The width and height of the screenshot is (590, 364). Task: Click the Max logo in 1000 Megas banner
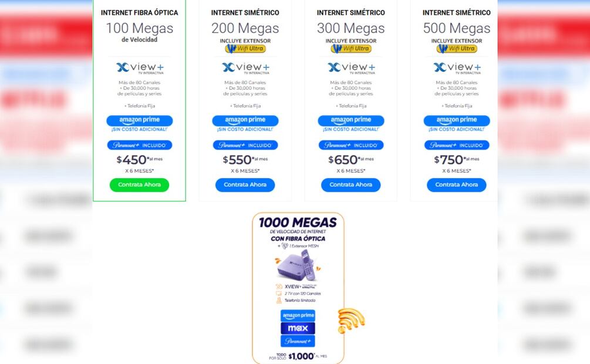[298, 328]
